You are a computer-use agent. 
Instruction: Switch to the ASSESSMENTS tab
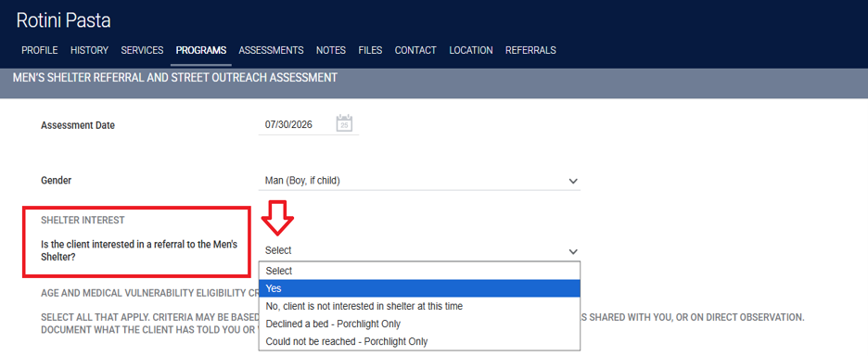coord(271,50)
